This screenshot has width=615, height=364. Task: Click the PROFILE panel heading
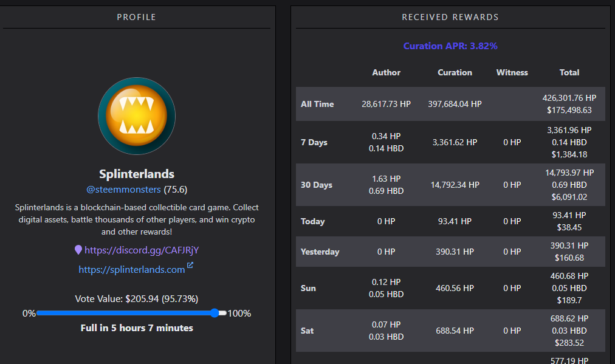pos(137,17)
